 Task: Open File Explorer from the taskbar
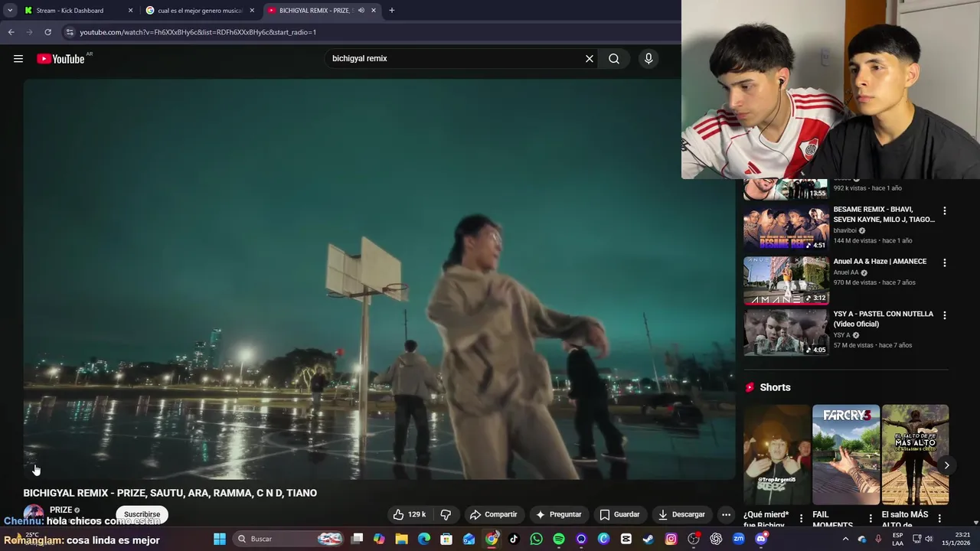pos(401,539)
